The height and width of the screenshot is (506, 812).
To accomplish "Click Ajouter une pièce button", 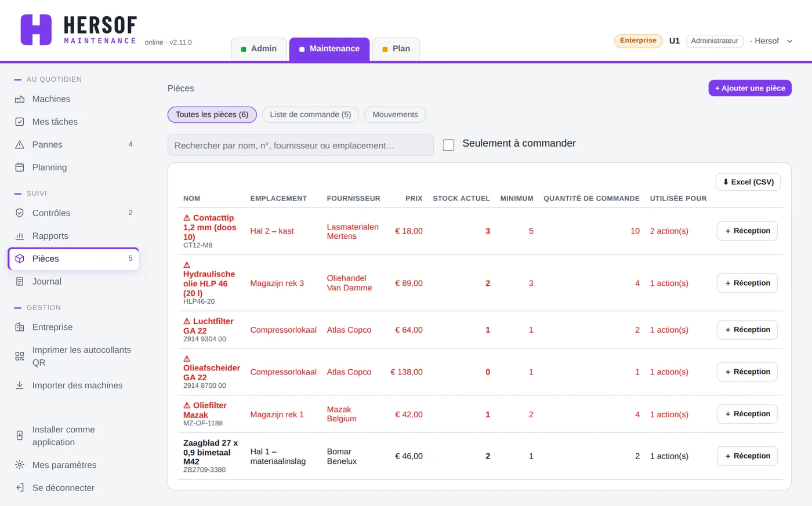I will (x=750, y=88).
